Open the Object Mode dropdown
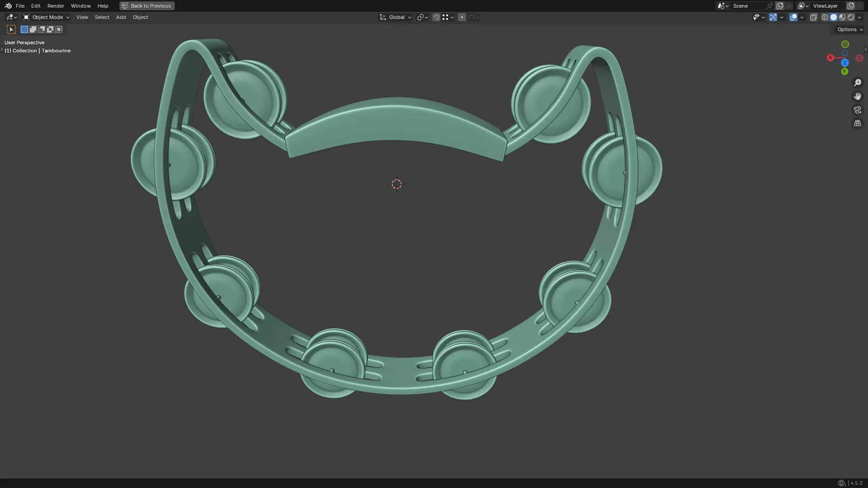 (x=47, y=17)
